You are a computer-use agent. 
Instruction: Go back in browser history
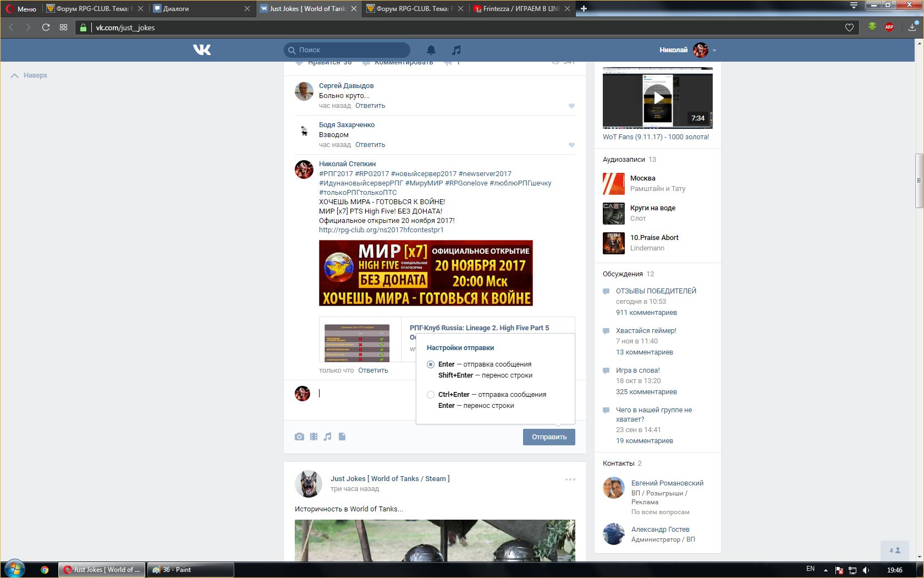[11, 27]
